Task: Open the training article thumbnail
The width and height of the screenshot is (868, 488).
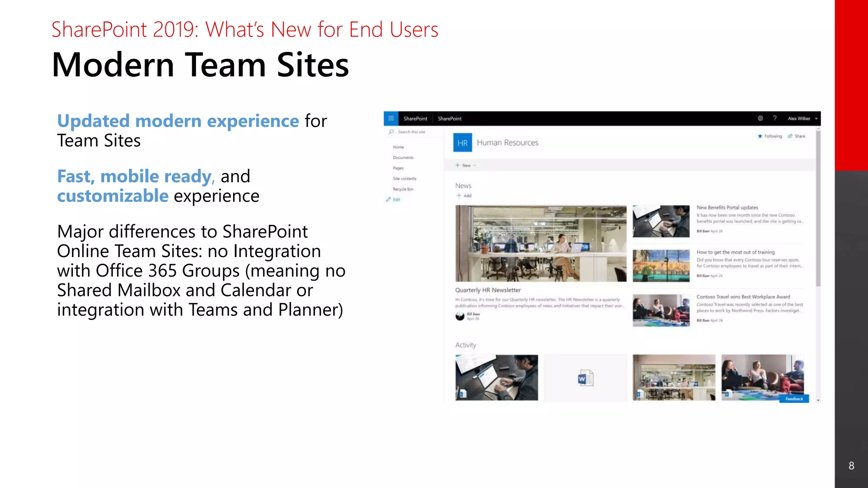Action: coord(661,266)
